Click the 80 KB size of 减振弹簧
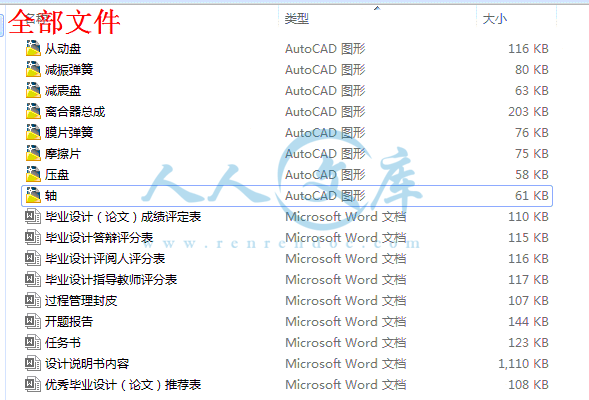This screenshot has width=589, height=400. pyautogui.click(x=532, y=69)
